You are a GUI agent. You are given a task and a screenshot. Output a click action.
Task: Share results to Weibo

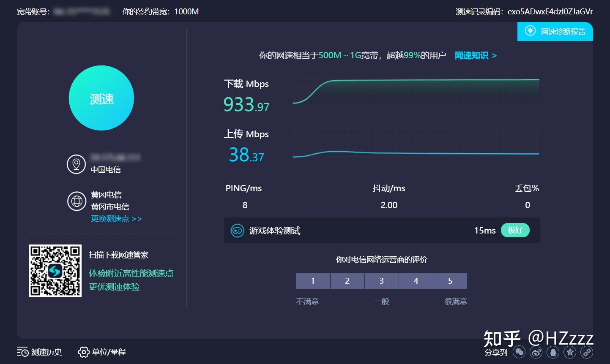tap(536, 352)
